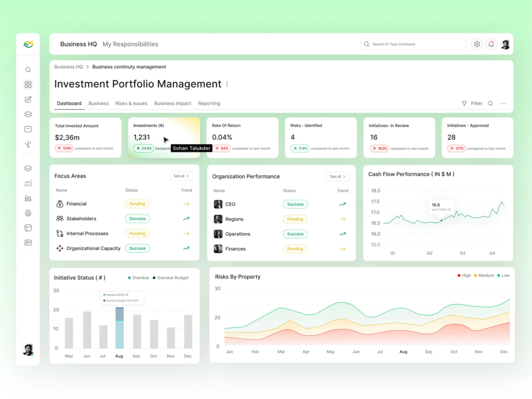532x399 pixels.
Task: Click the search icon next to Filter
Action: 490,103
